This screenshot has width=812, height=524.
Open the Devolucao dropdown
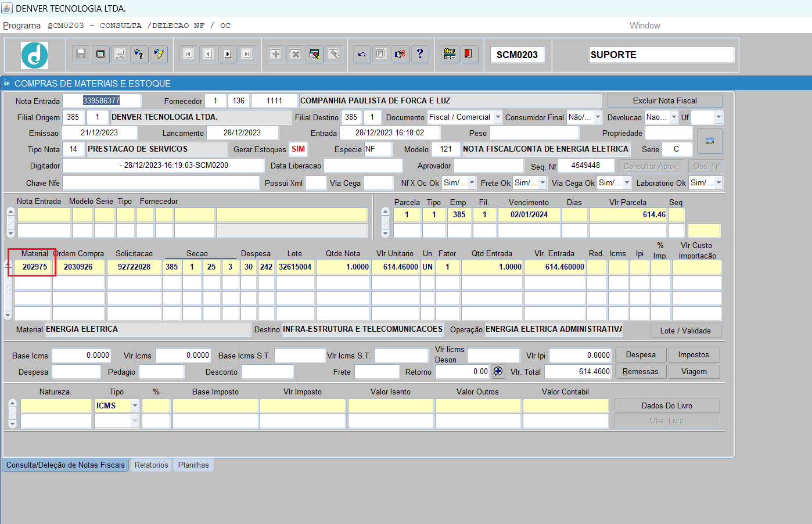[674, 117]
